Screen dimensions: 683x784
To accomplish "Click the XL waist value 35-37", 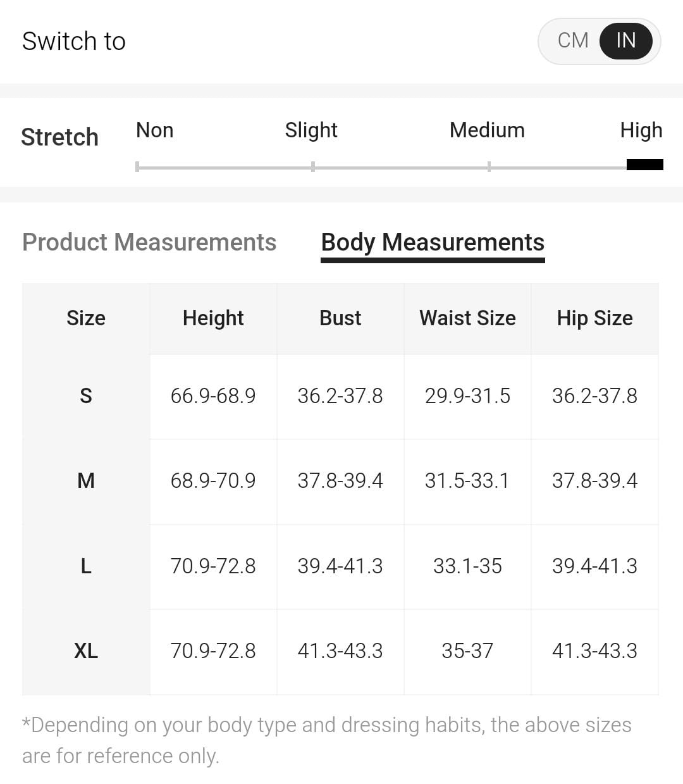I will coord(467,651).
